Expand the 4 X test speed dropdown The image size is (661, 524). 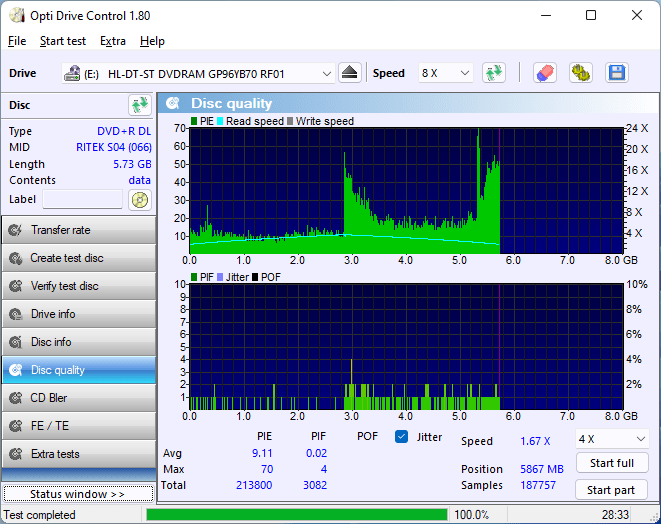coord(611,439)
